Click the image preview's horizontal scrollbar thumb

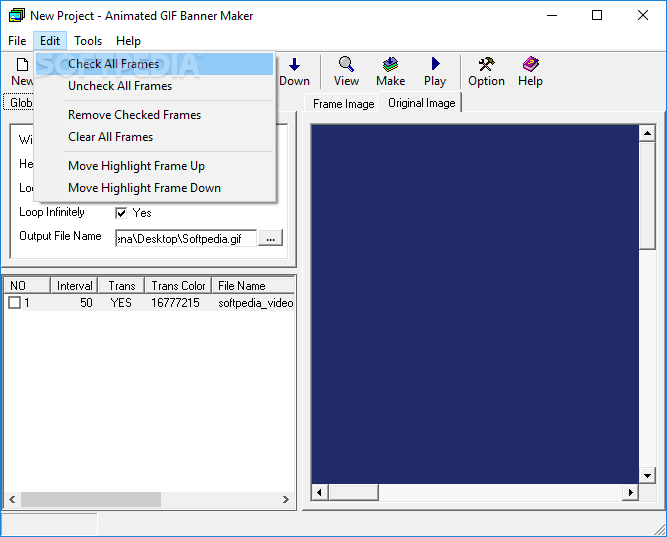(353, 492)
